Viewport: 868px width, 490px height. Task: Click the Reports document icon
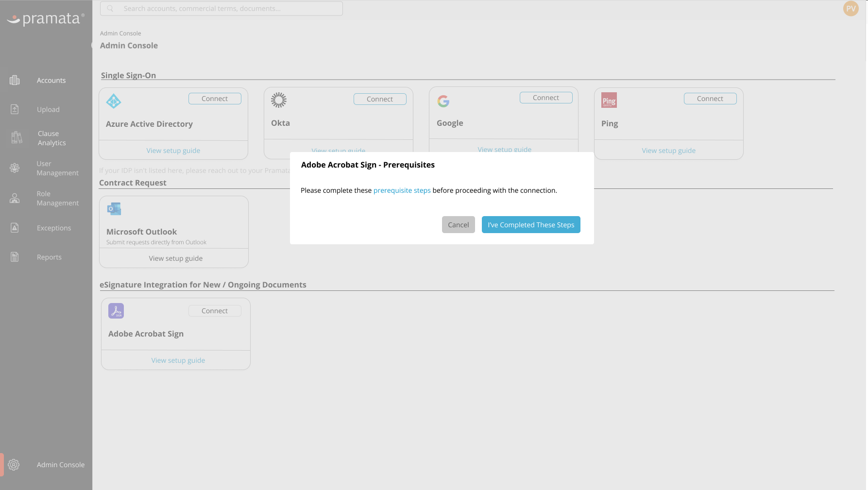point(15,257)
